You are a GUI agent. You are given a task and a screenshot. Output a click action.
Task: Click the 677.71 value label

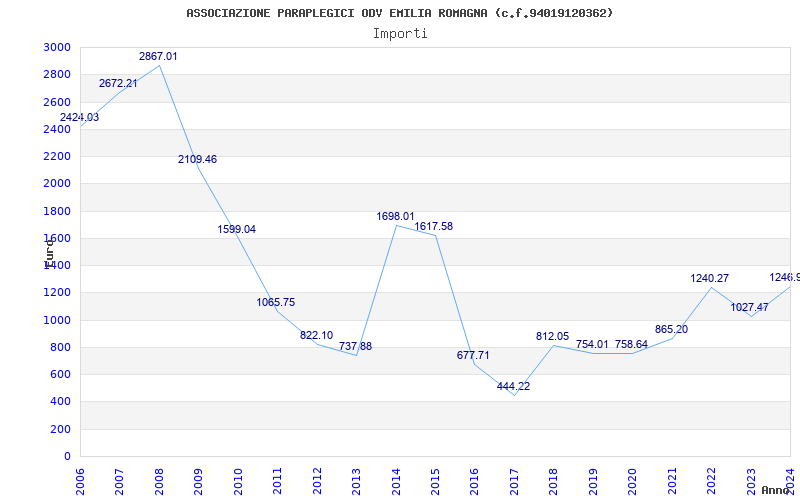[473, 355]
